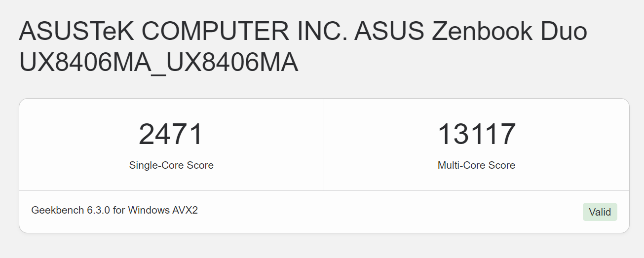Screen dimensions: 644x258
Task: Select the Multi-Core Score label
Action: coord(476,165)
